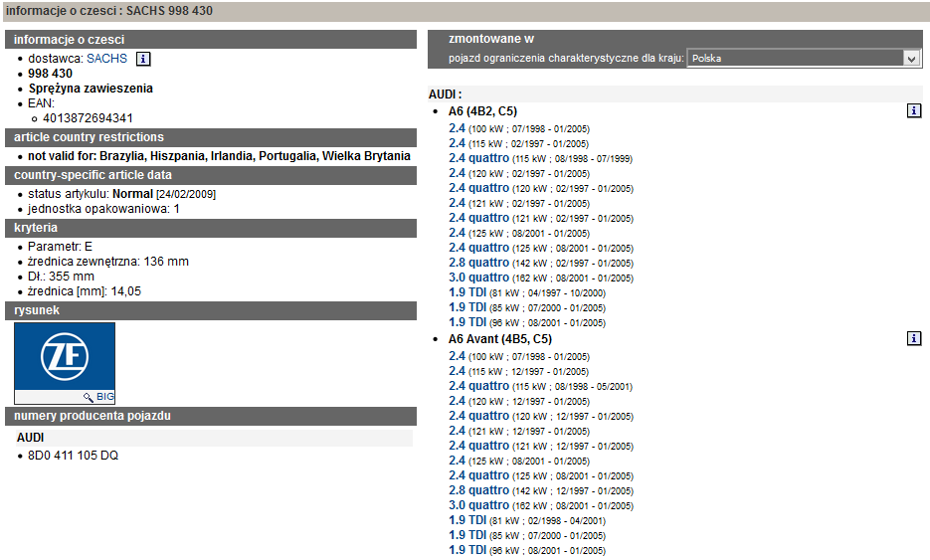Select OEM number 8D0 411 105 DQ
This screenshot has width=930, height=560.
tap(73, 455)
